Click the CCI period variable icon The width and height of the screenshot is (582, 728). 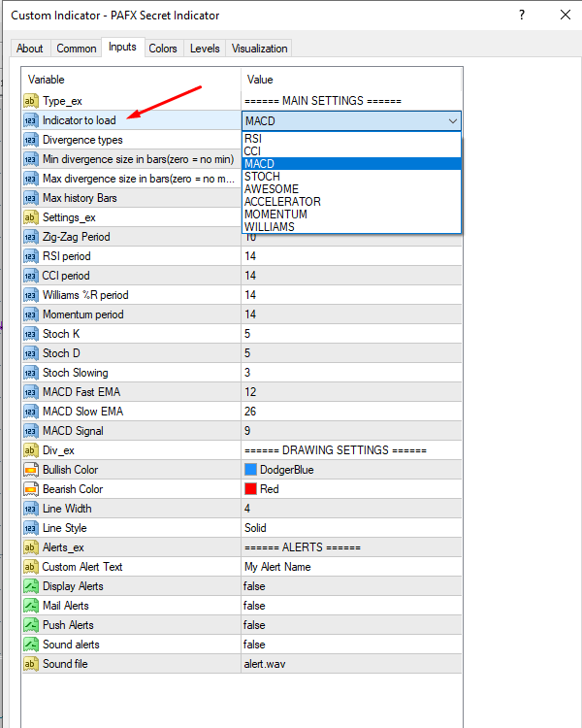(x=31, y=276)
